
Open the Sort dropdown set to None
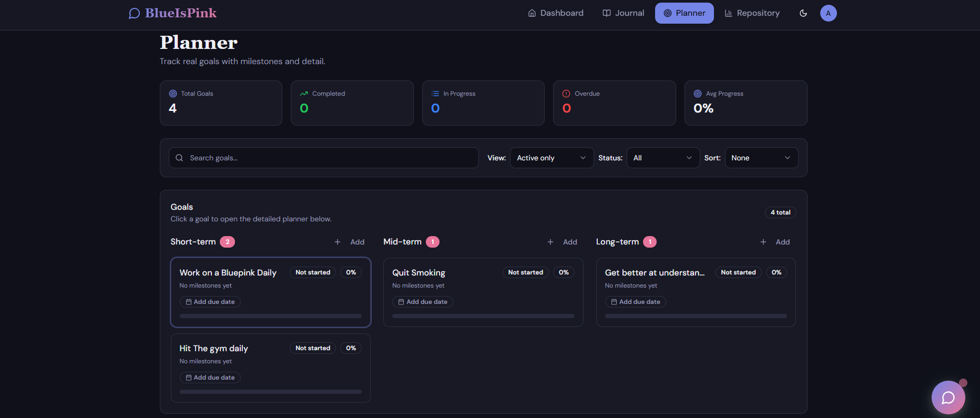click(761, 158)
